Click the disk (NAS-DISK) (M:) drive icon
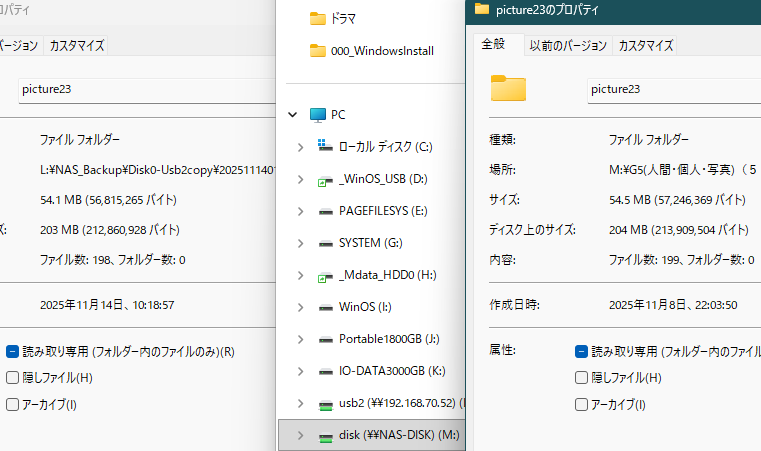This screenshot has width=761, height=451. [x=326, y=436]
